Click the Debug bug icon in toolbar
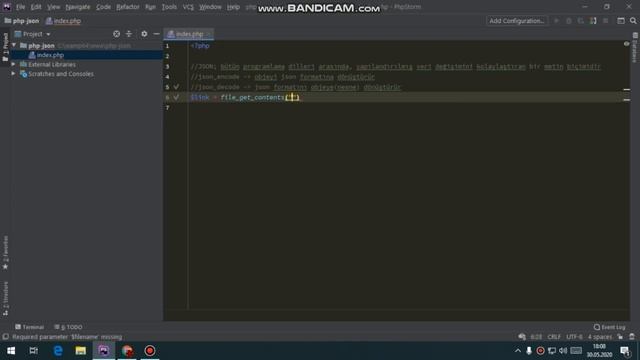 569,21
